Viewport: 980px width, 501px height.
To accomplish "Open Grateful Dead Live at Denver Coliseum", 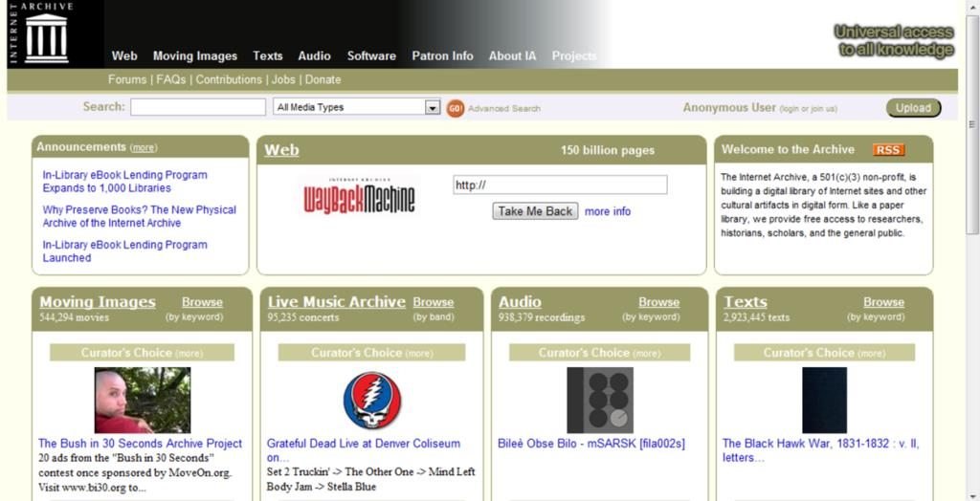I will tap(363, 450).
